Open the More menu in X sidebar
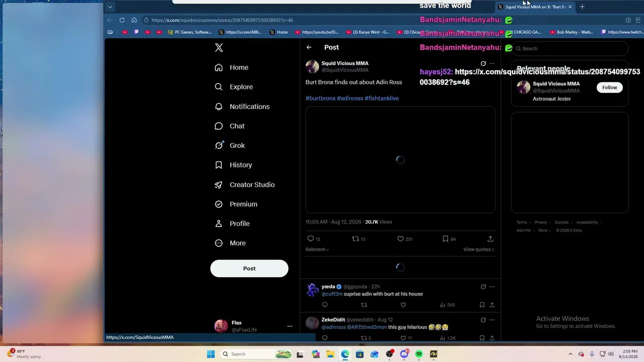 230,243
